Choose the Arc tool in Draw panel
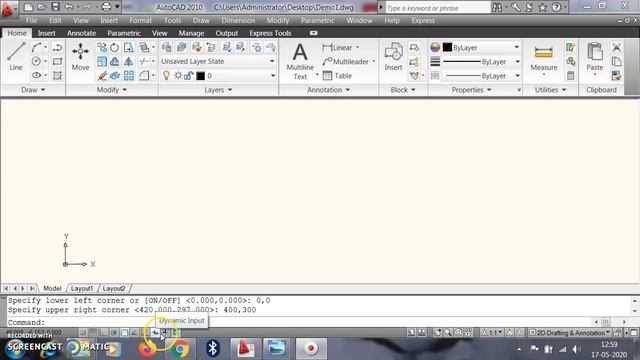 [x=36, y=47]
